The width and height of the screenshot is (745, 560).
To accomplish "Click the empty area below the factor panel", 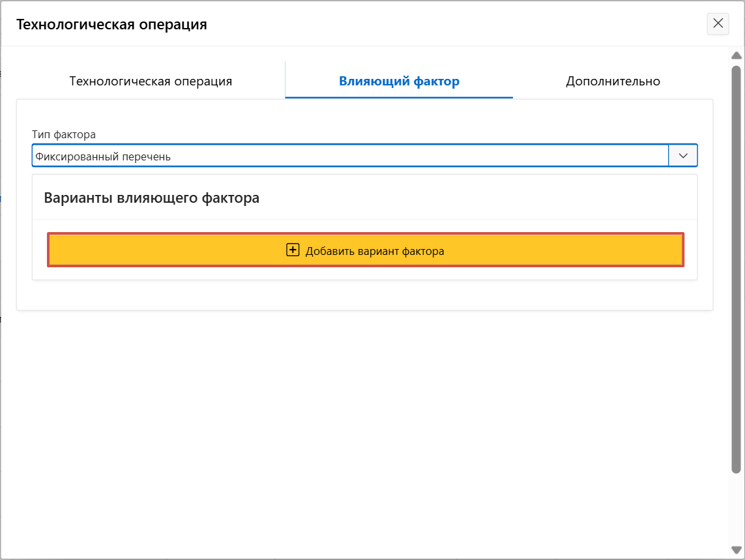I will click(365, 424).
